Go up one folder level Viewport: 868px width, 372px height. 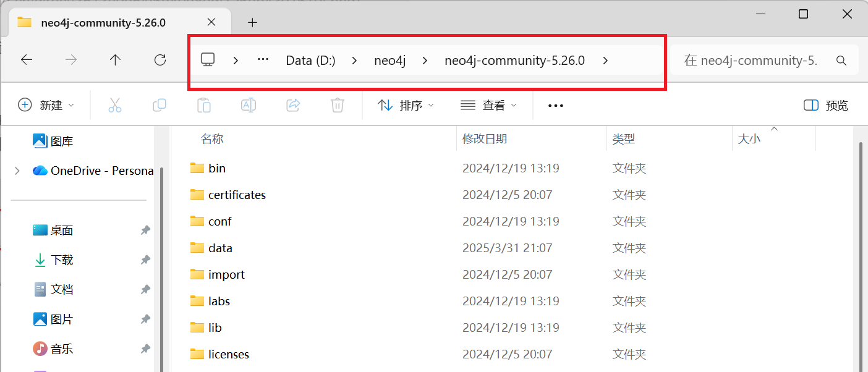tap(115, 60)
